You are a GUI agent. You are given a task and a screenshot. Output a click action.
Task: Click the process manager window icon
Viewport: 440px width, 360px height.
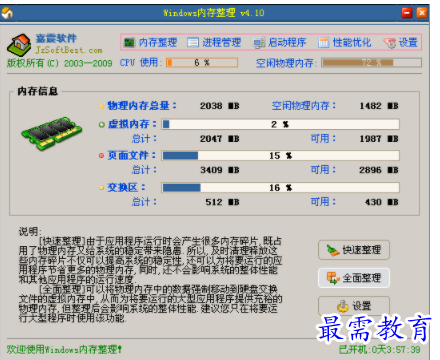pos(193,43)
